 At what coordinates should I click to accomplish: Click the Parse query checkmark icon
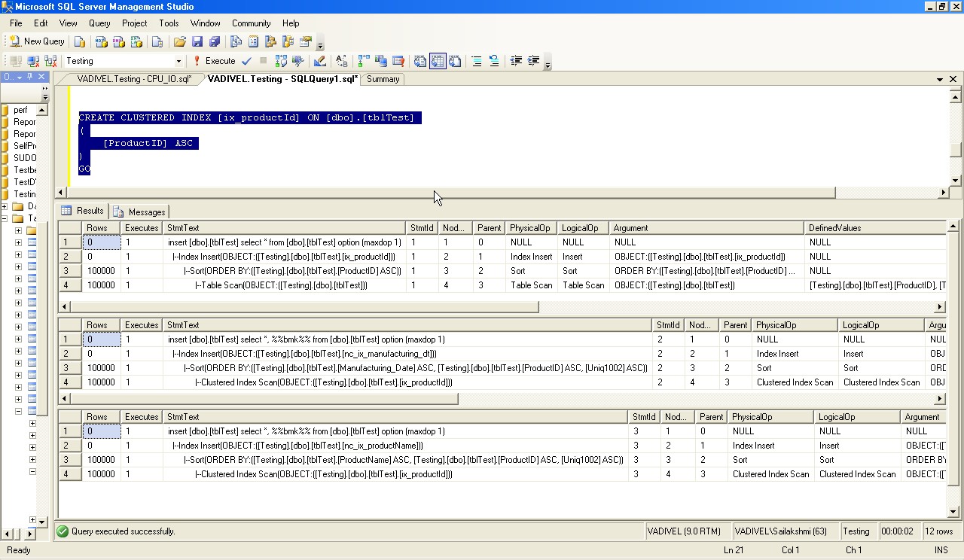(x=246, y=61)
